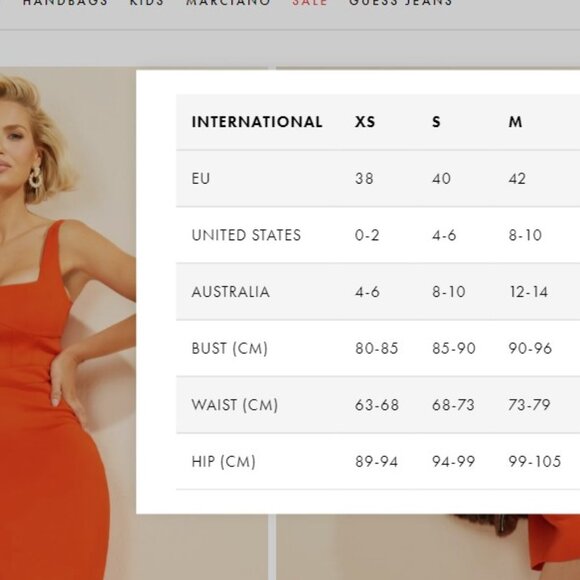Image resolution: width=580 pixels, height=580 pixels.
Task: Click the UNITED STATES row label
Action: pos(246,235)
